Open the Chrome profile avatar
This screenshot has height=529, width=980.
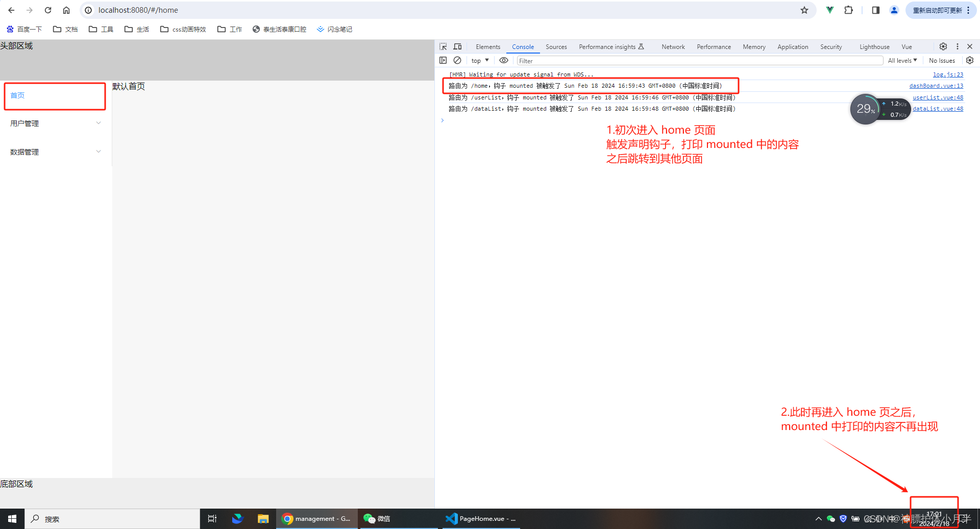tap(894, 10)
